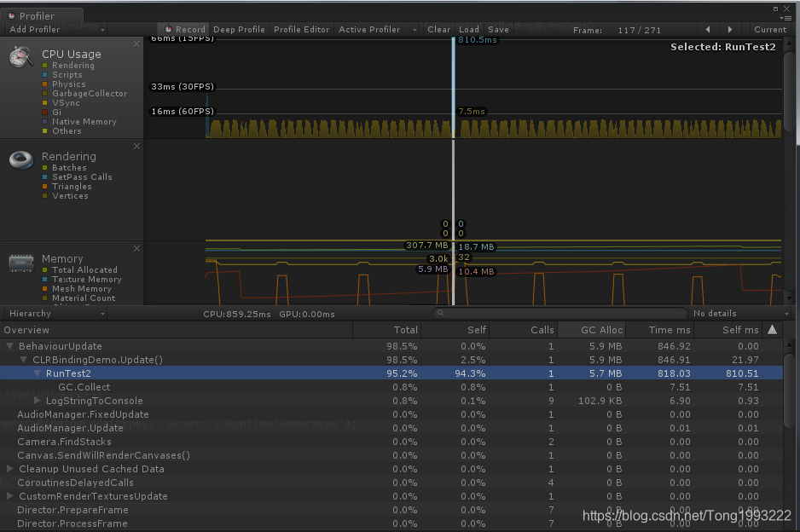Expand LogStringToConsole row

37,401
